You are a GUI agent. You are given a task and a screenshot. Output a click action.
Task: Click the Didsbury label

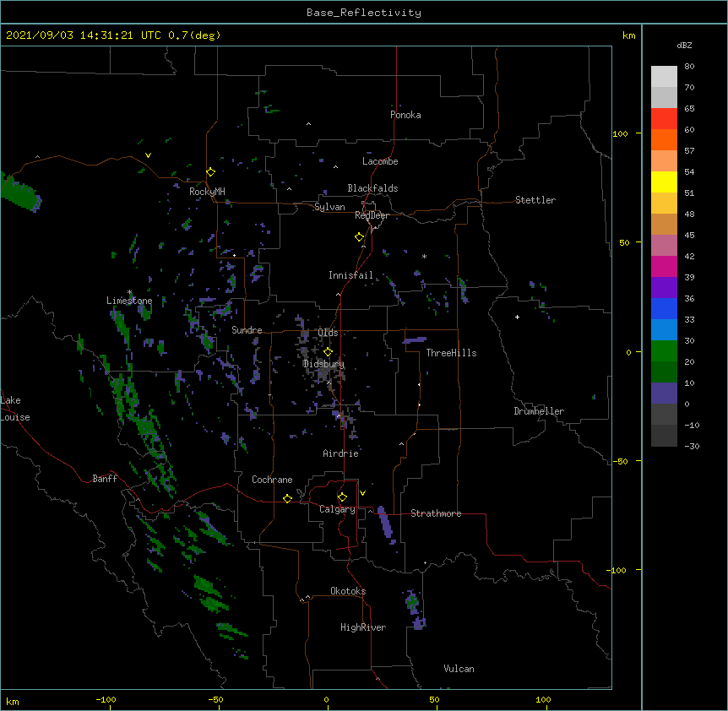323,364
